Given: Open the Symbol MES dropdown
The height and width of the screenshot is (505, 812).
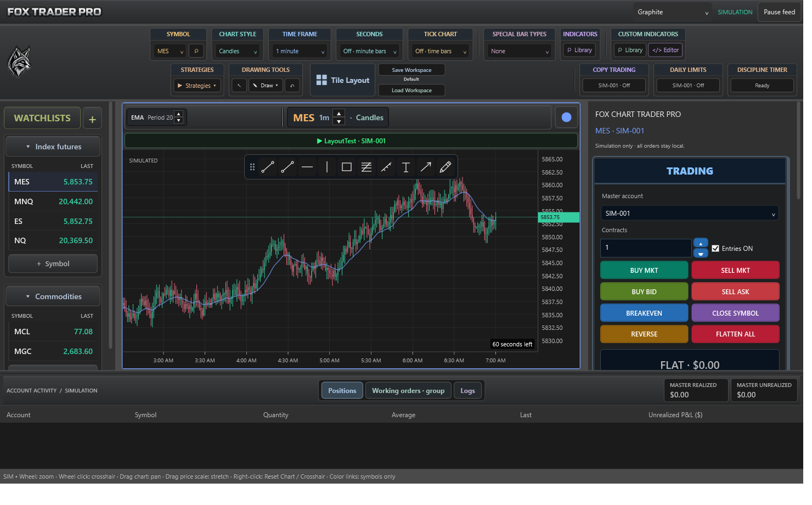Looking at the screenshot, I should [x=170, y=51].
